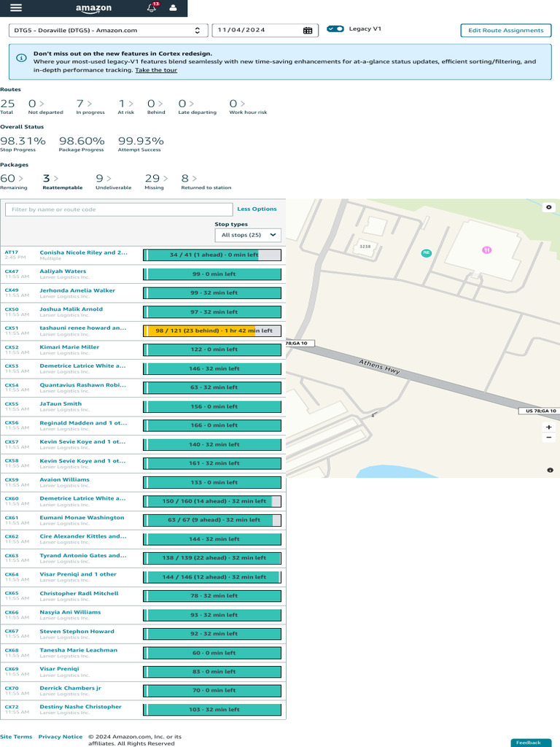Click the 99.93% Attempt Success value
560x747 pixels.
coord(141,141)
